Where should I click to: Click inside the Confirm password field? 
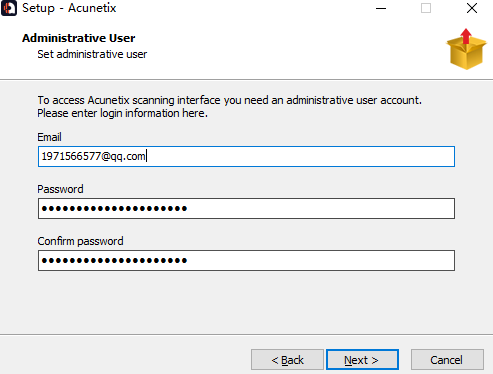coord(246,260)
